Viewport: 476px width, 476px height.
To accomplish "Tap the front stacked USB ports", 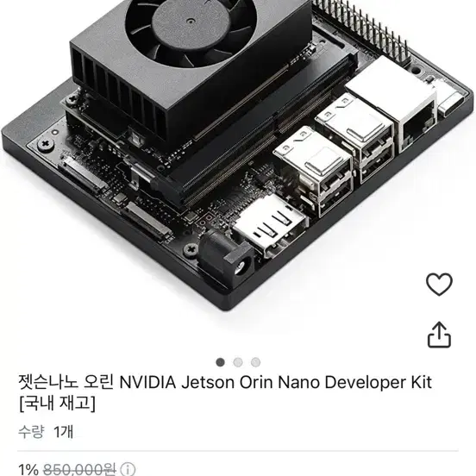I will coord(315,172).
